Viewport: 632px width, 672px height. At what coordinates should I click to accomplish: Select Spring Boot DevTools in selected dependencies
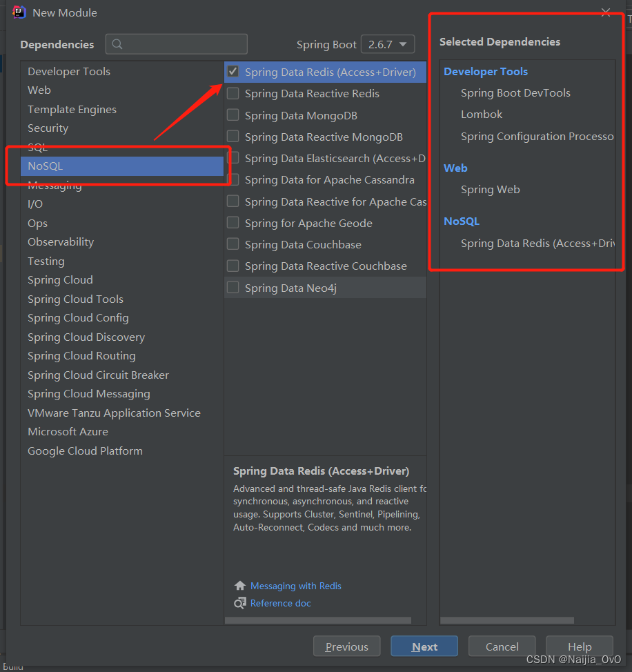click(x=515, y=93)
